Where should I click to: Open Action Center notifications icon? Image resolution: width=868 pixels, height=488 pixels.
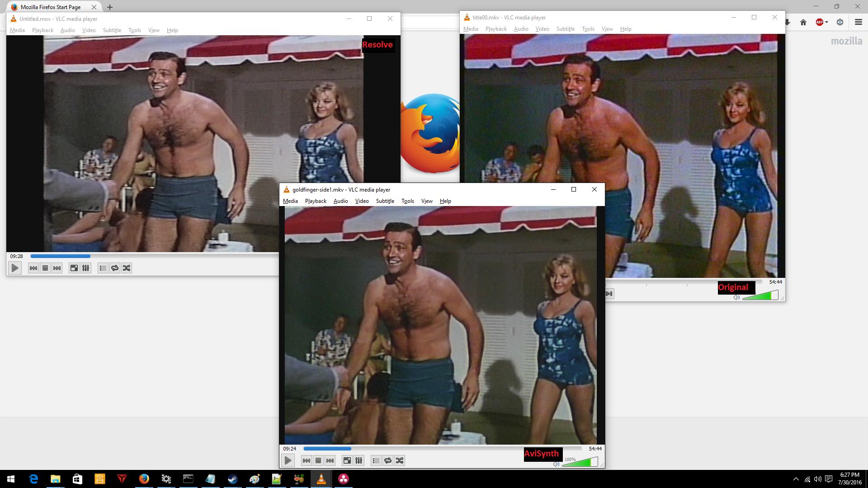[829, 479]
